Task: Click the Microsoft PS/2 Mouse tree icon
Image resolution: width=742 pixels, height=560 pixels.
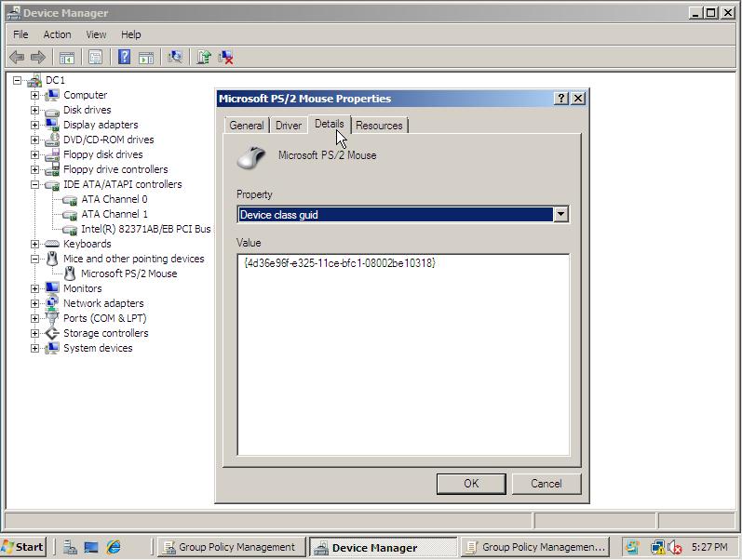Action: pos(70,273)
